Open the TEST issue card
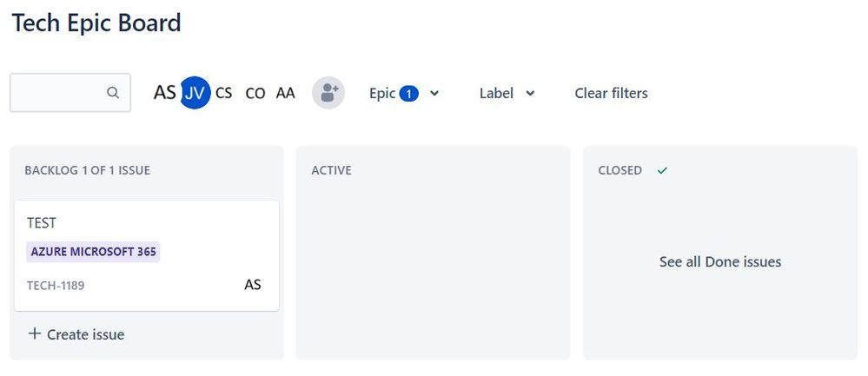Viewport: 868px width, 376px height. (x=147, y=255)
